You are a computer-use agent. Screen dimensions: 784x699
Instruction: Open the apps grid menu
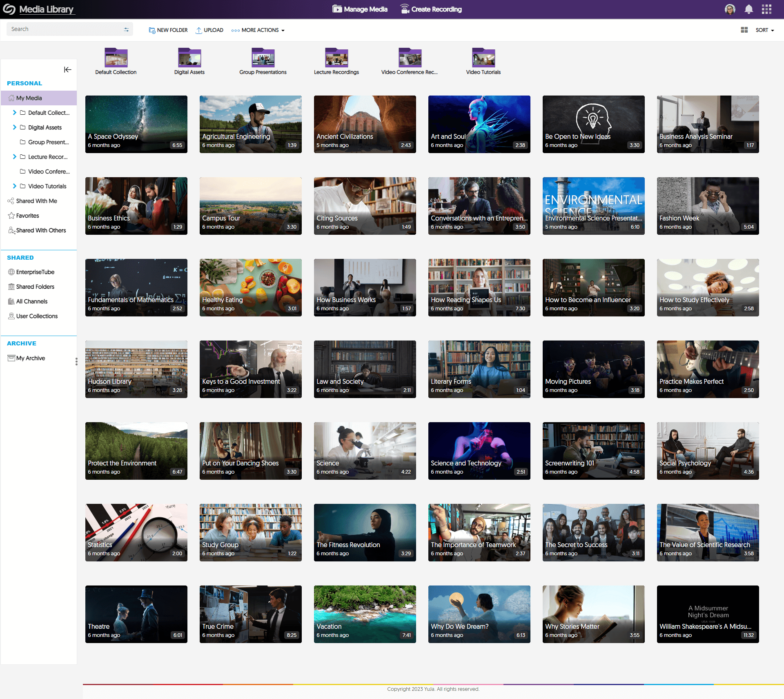(766, 9)
